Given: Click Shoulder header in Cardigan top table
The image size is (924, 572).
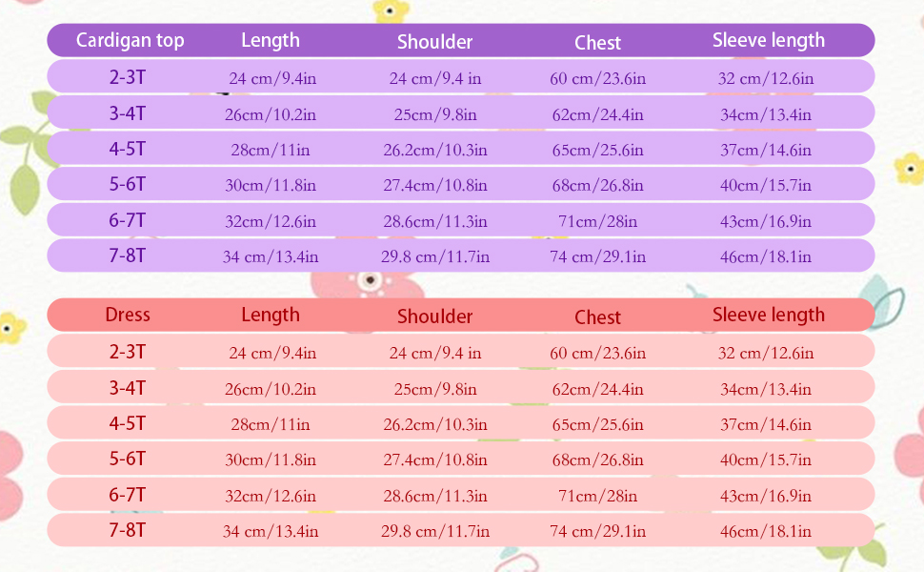Looking at the screenshot, I should [x=434, y=42].
